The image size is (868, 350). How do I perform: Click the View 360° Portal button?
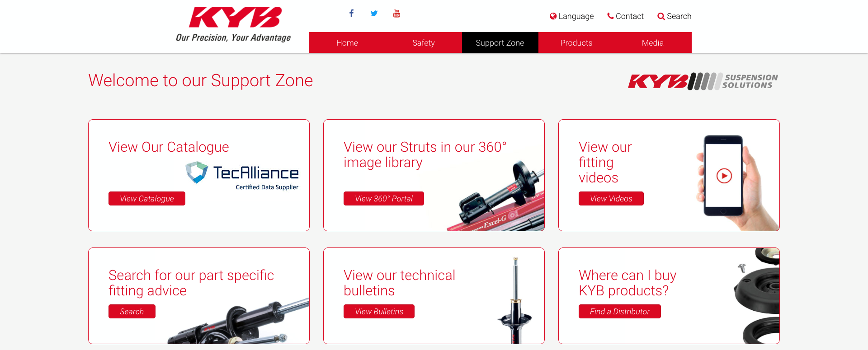pos(384,199)
